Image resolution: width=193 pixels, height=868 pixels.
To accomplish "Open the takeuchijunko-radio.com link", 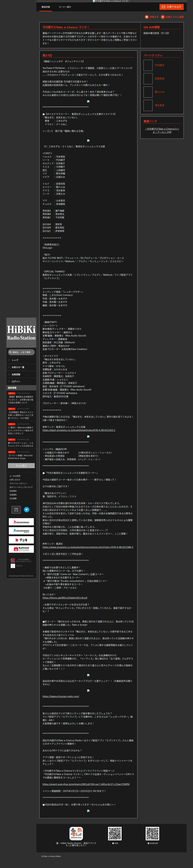I will point(61,697).
